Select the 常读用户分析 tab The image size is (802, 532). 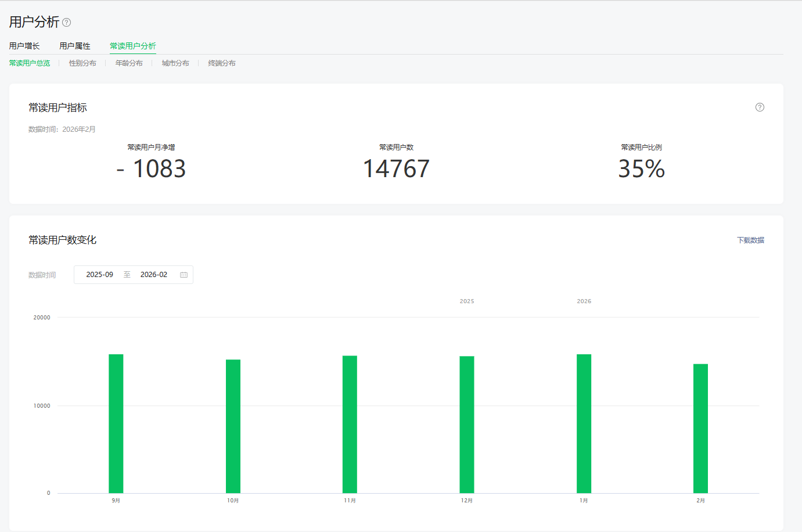coord(132,46)
